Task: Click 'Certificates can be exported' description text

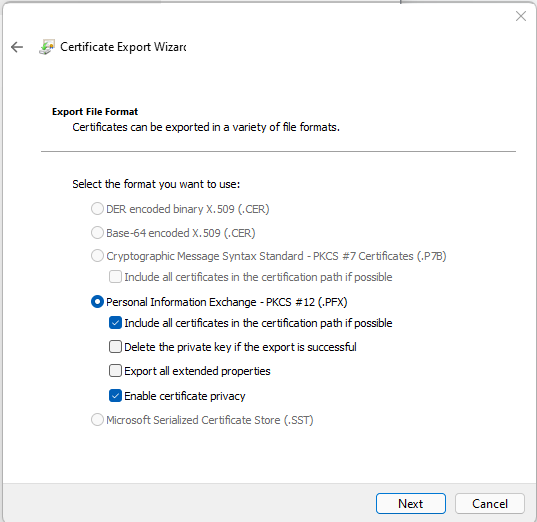Action: pyautogui.click(x=206, y=127)
